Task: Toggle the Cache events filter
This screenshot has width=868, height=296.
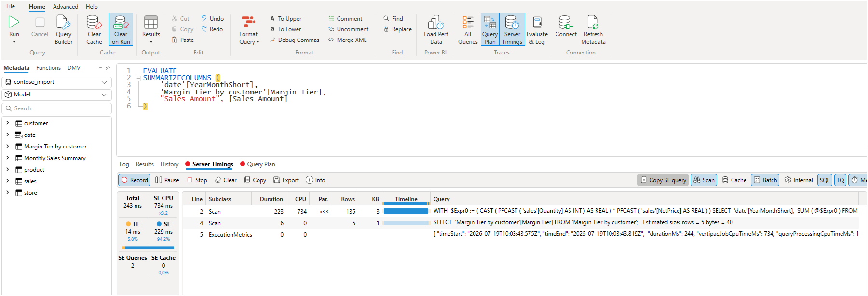Action: tap(734, 180)
